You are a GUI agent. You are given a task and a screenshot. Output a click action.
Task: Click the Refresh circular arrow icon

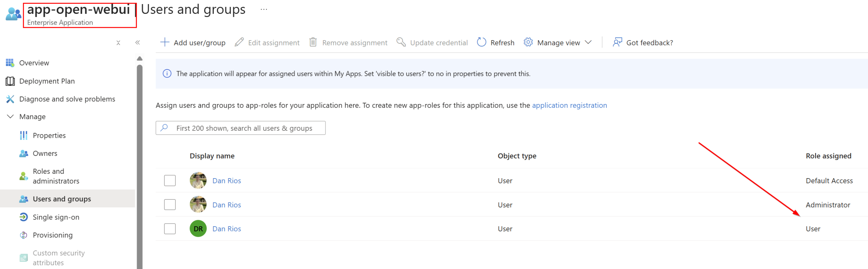(481, 42)
